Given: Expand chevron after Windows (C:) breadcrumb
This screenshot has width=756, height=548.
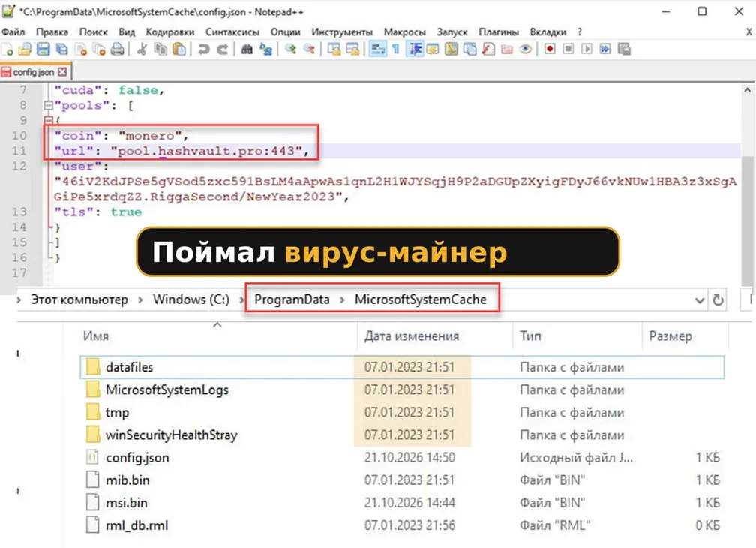Looking at the screenshot, I should coord(241,300).
